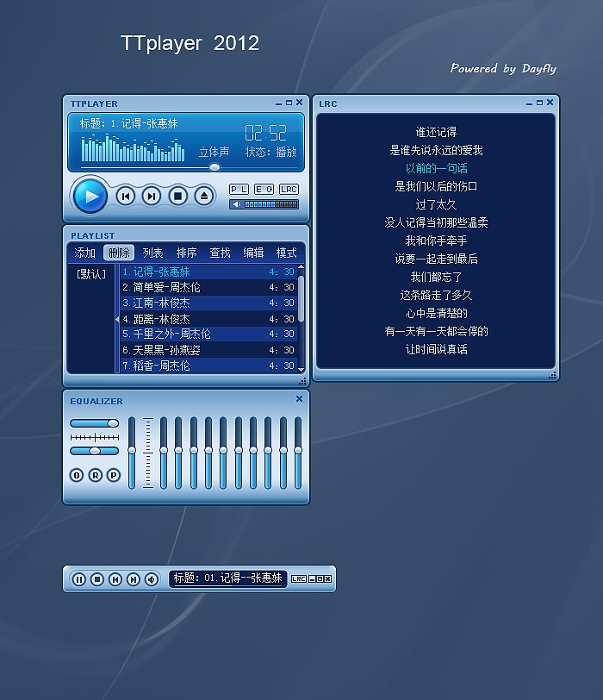
Task: Open the 添加 playlist menu
Action: click(84, 253)
